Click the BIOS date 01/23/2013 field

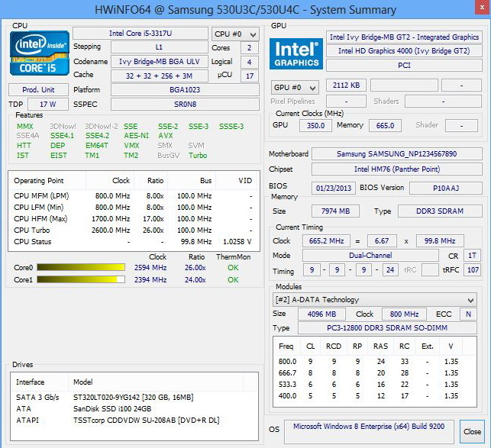[334, 189]
